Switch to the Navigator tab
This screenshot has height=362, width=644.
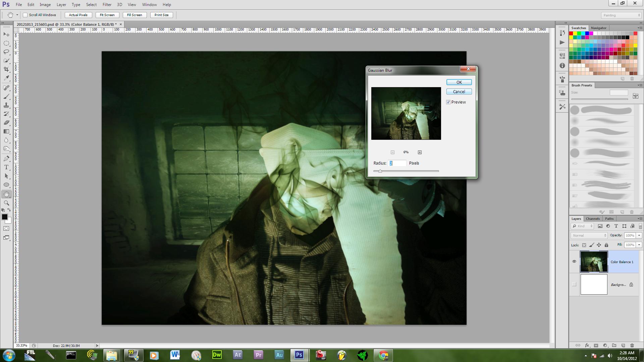click(x=598, y=28)
